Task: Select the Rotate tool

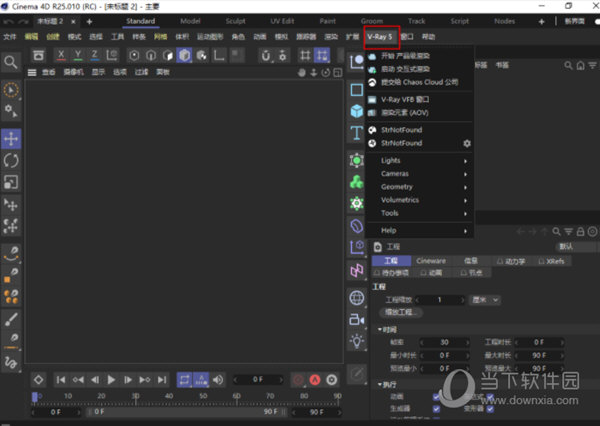Action: point(11,160)
